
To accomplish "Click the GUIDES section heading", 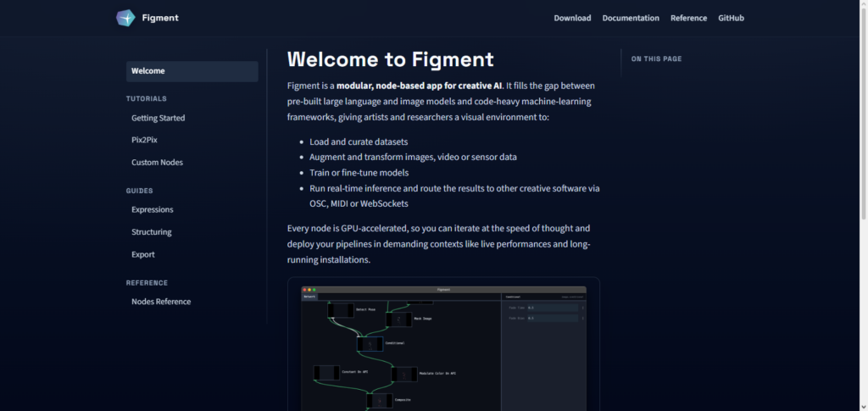I will [x=140, y=191].
